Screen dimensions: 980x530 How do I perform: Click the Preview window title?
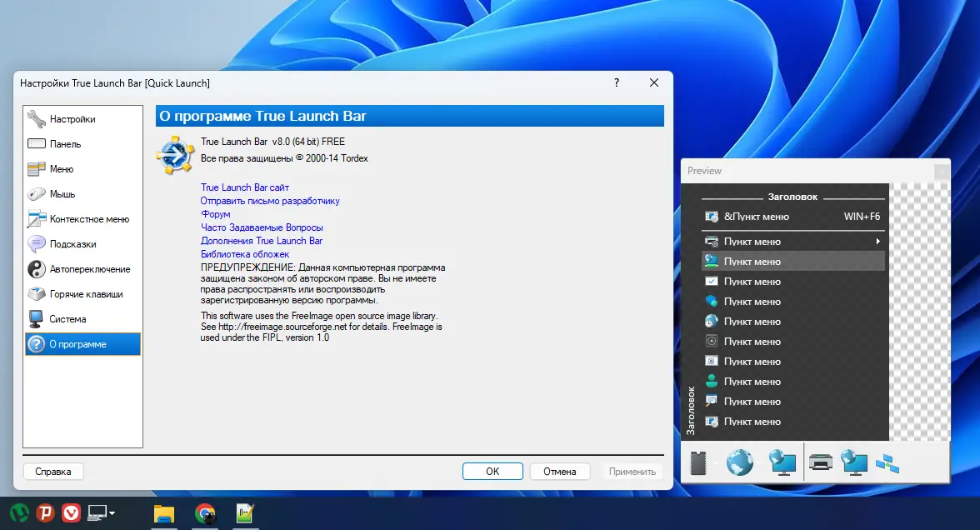coord(704,171)
